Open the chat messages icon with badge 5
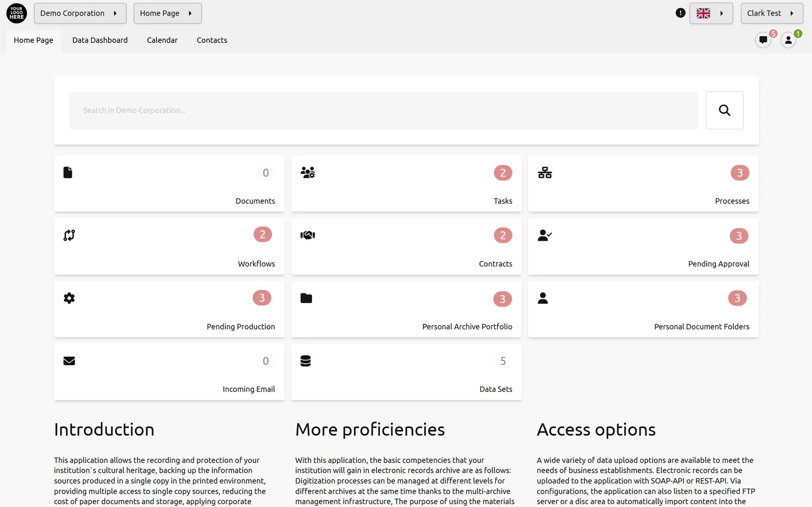This screenshot has height=507, width=812. [763, 40]
